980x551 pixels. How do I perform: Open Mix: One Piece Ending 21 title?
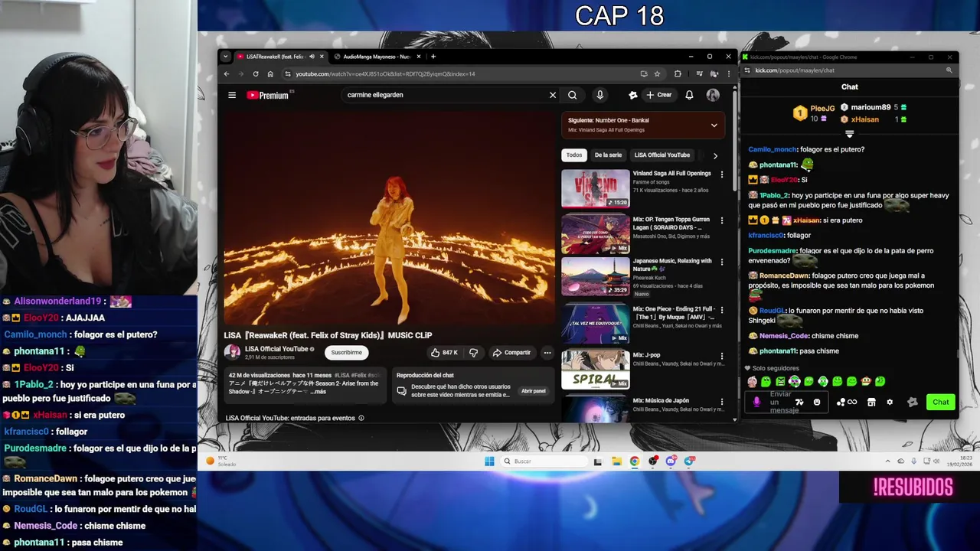click(674, 312)
